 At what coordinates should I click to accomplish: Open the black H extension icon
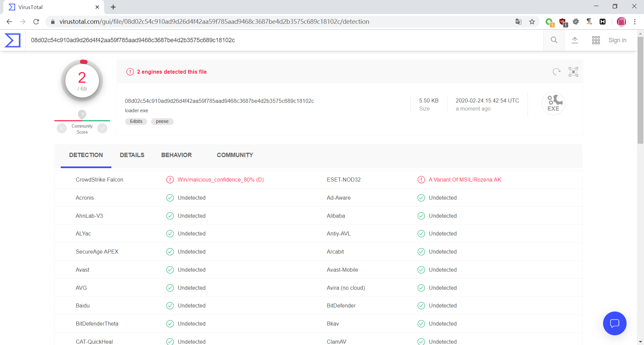(603, 22)
